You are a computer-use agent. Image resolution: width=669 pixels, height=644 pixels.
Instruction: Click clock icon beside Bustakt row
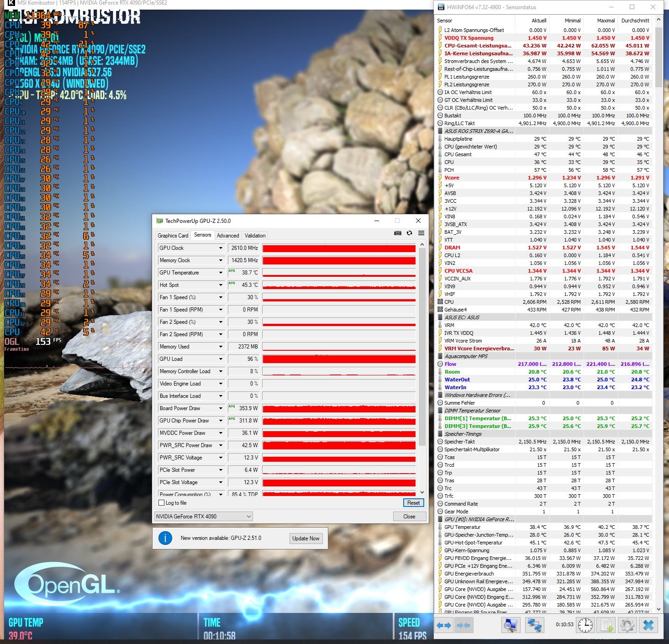click(x=440, y=116)
